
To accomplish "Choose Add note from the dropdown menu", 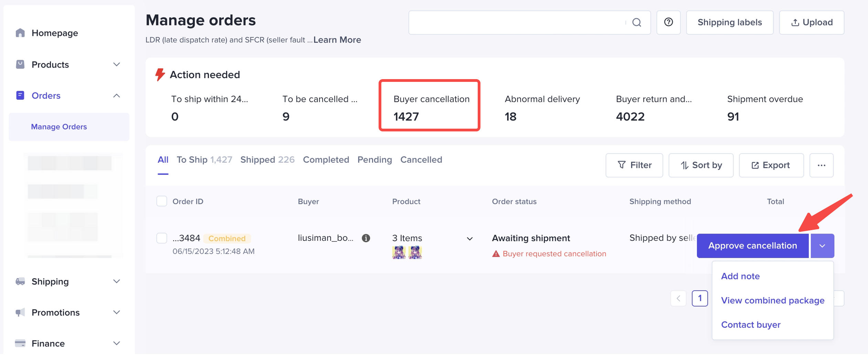I will tap(740, 276).
